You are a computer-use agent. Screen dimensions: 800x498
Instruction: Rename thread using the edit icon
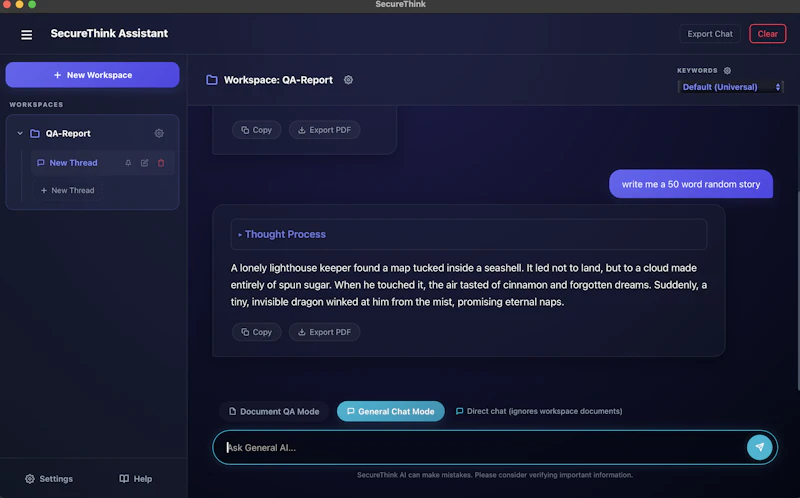pos(144,163)
